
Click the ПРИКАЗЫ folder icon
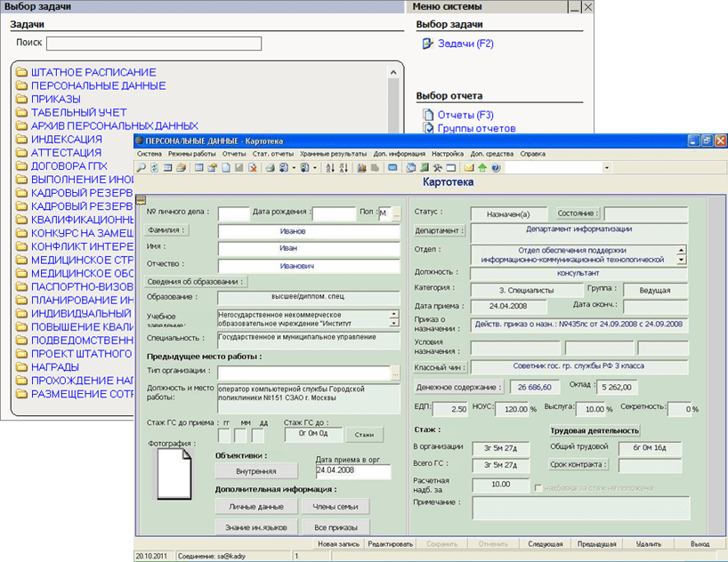pyautogui.click(x=21, y=99)
